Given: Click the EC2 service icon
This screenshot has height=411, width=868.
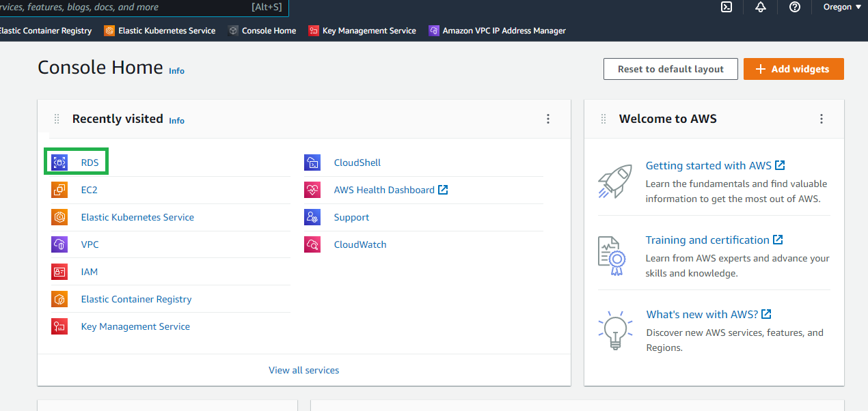Looking at the screenshot, I should 59,190.
